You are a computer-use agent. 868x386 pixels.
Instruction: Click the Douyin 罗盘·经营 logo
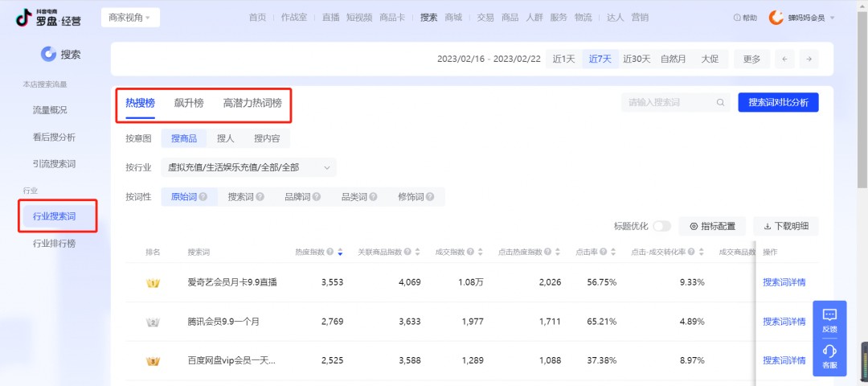[48, 18]
